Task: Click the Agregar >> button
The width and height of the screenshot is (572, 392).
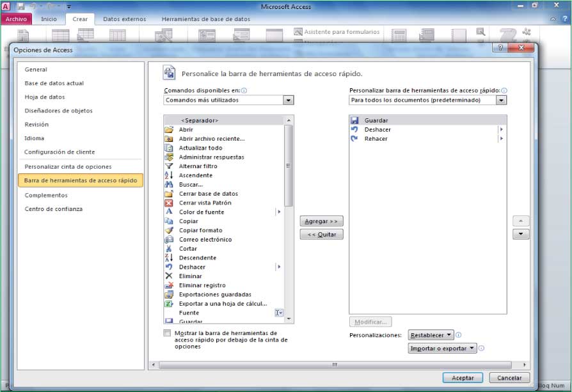Action: pyautogui.click(x=321, y=221)
